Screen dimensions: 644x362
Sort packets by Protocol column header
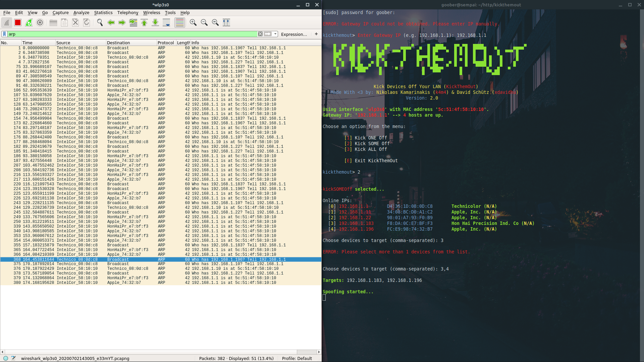[x=166, y=43]
